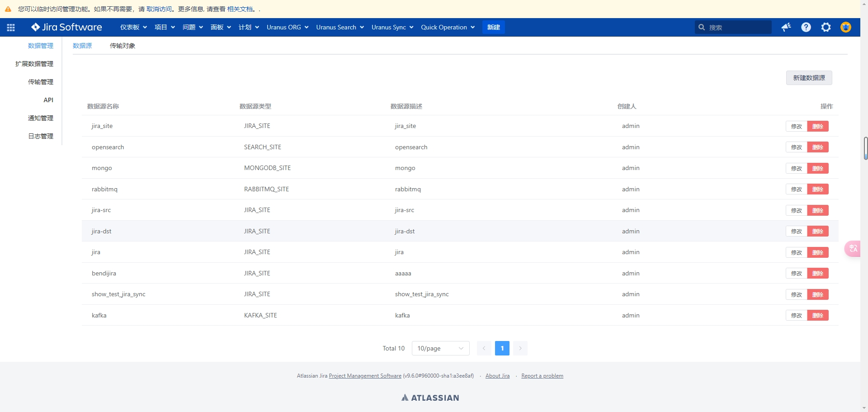This screenshot has width=868, height=412.
Task: Select 数据管理 in sidebar
Action: click(41, 46)
